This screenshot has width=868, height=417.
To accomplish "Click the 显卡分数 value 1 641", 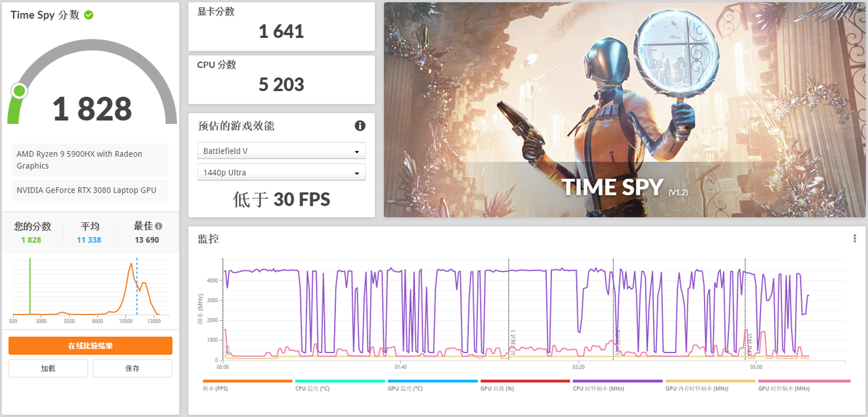I will (281, 31).
